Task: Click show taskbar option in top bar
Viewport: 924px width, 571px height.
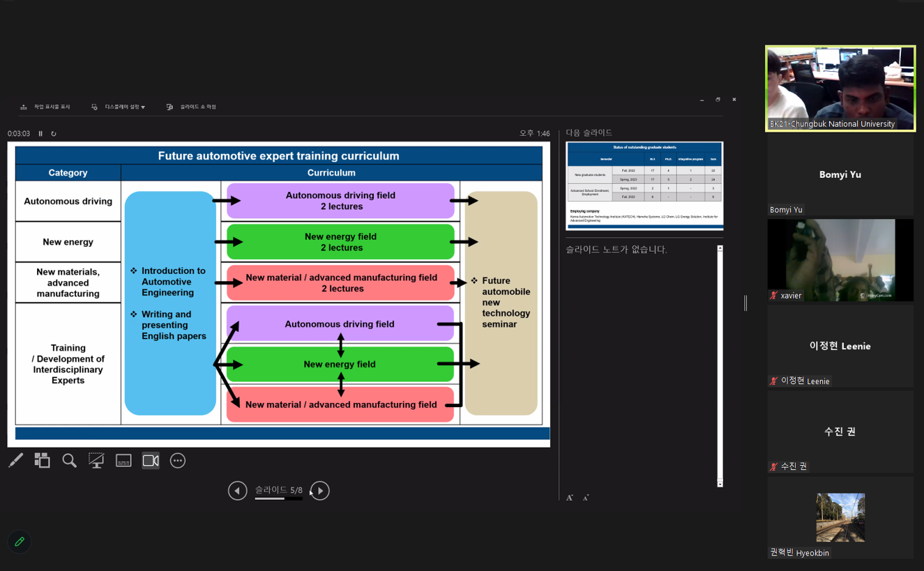Action: [x=45, y=107]
